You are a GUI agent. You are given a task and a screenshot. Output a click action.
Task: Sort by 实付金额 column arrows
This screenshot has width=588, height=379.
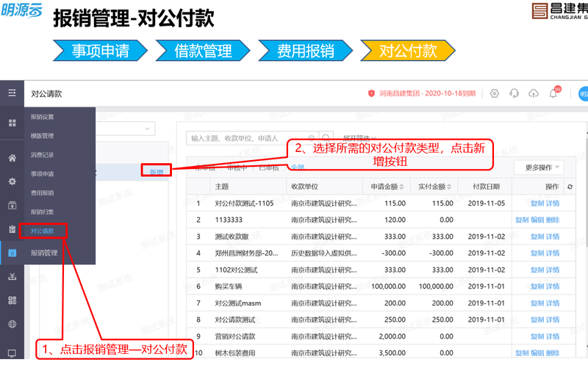coord(449,187)
